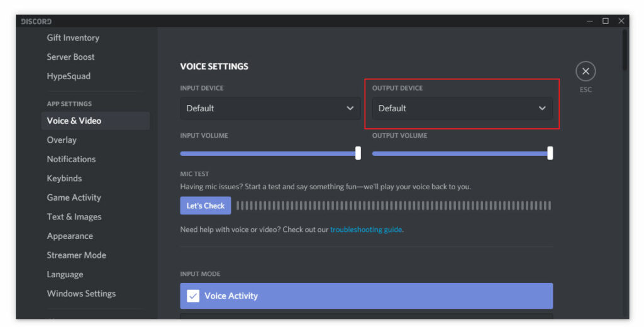This screenshot has width=644, height=327.
Task: Open the Server Boost settings page
Action: pos(70,57)
